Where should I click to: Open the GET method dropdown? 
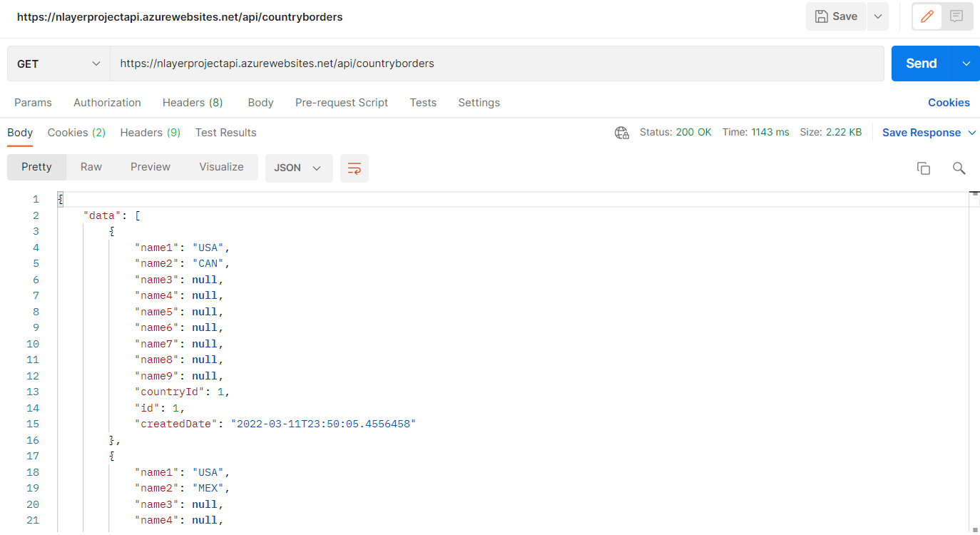(57, 63)
